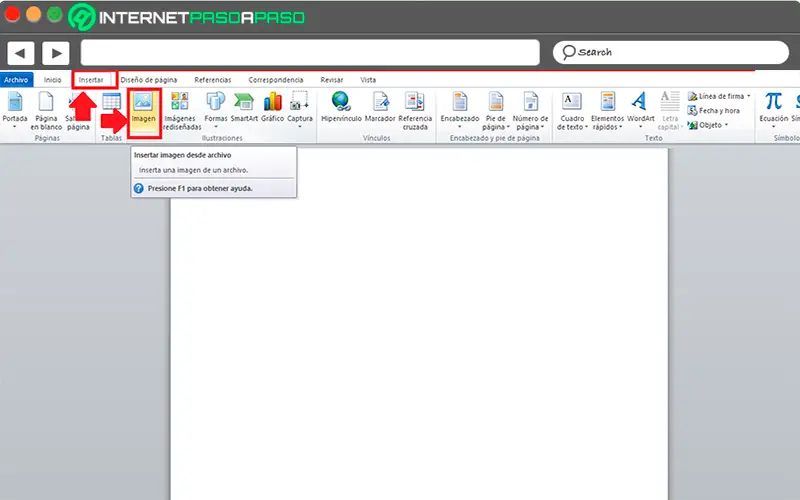Insert a Cuadro de texto
The image size is (800, 500).
point(572,111)
